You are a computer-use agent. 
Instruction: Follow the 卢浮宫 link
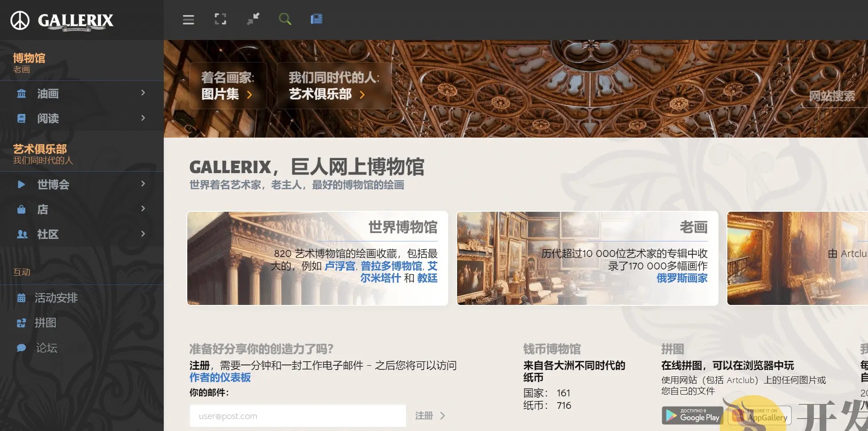(340, 266)
